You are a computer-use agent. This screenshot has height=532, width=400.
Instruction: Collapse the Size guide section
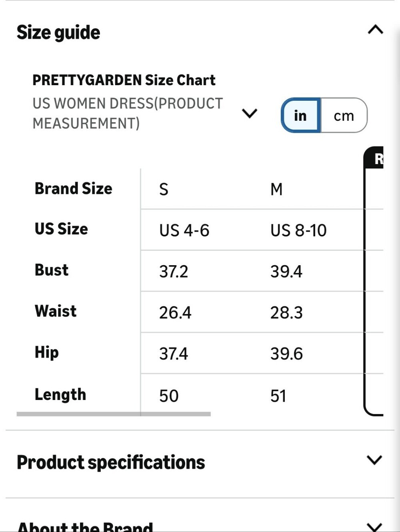375,30
